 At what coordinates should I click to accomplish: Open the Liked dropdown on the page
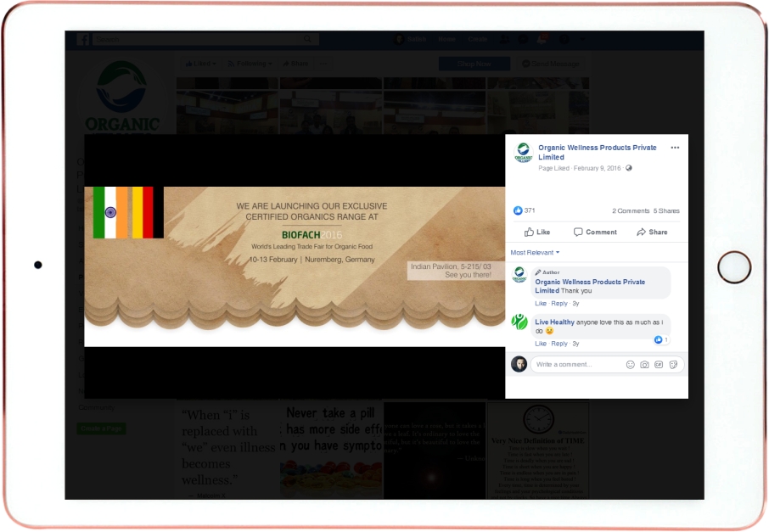tap(200, 64)
